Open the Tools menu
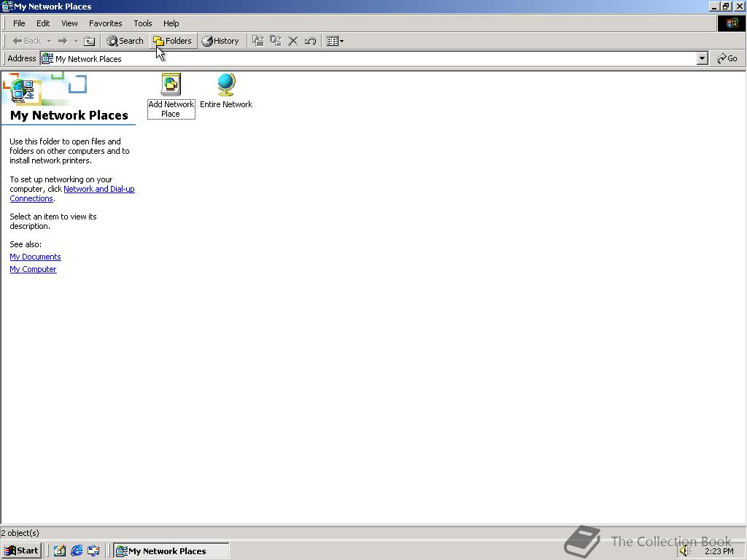 [x=142, y=23]
